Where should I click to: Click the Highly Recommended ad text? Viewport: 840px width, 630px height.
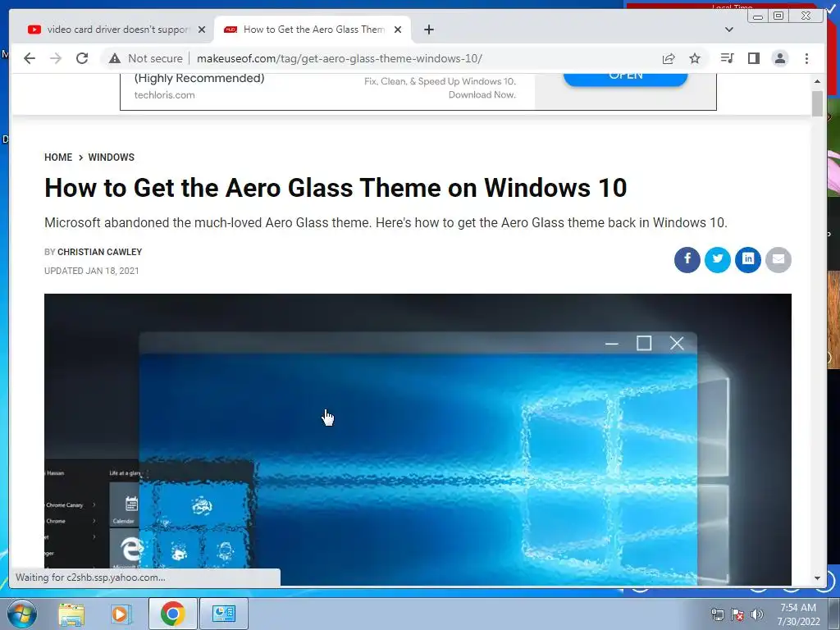pos(199,78)
